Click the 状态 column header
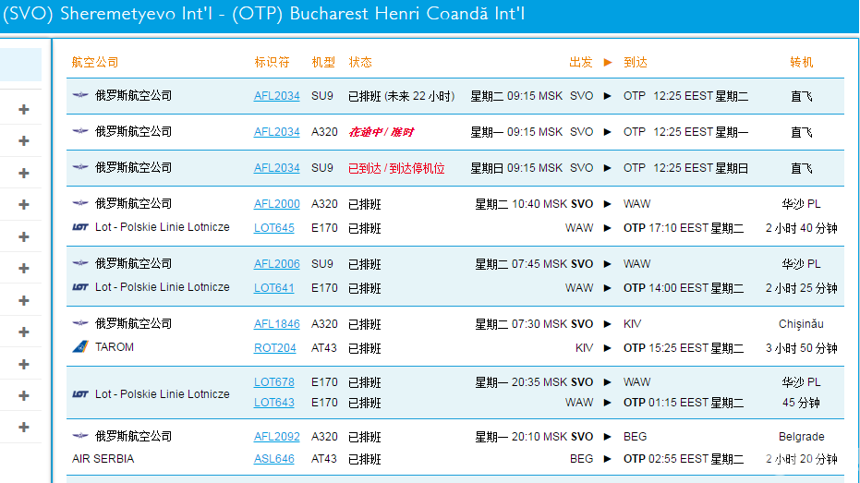Screen dimensions: 860x483 (x=360, y=62)
